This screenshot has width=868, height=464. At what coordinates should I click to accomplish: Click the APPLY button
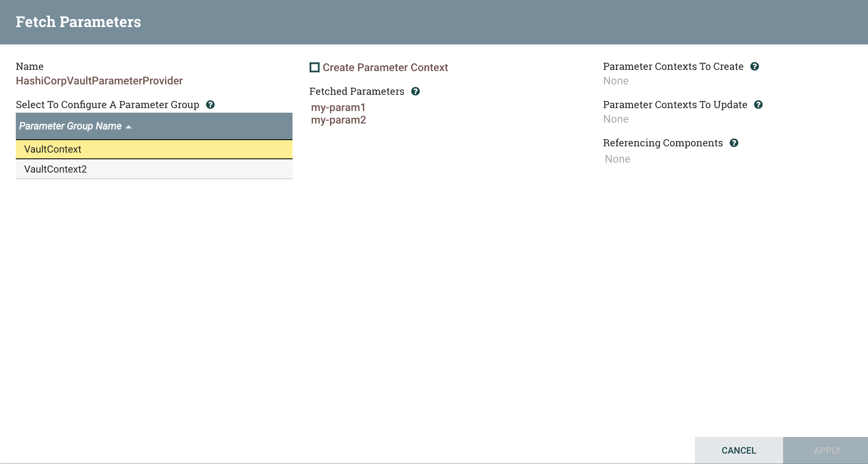point(827,450)
